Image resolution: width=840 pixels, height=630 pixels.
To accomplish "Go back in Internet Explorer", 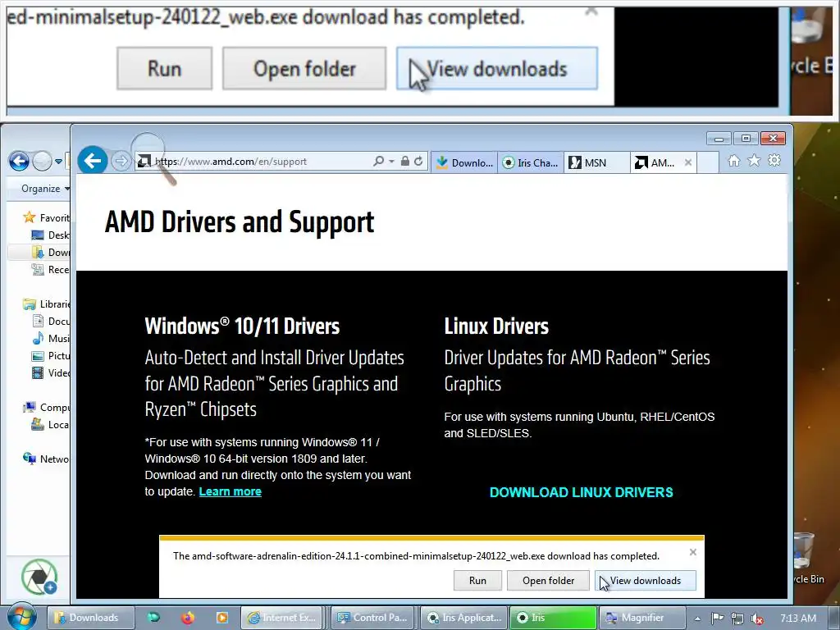I will click(92, 160).
